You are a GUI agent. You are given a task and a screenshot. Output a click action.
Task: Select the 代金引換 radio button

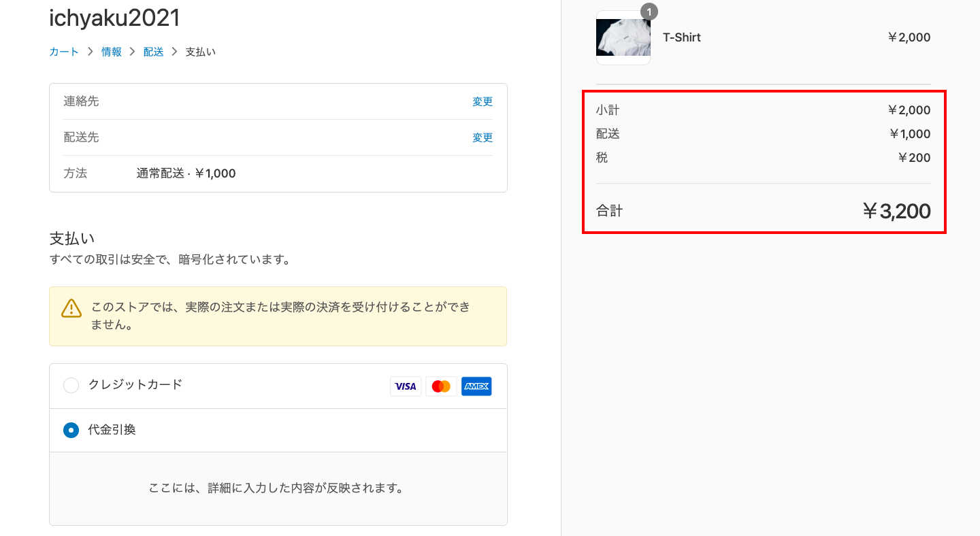coord(71,430)
